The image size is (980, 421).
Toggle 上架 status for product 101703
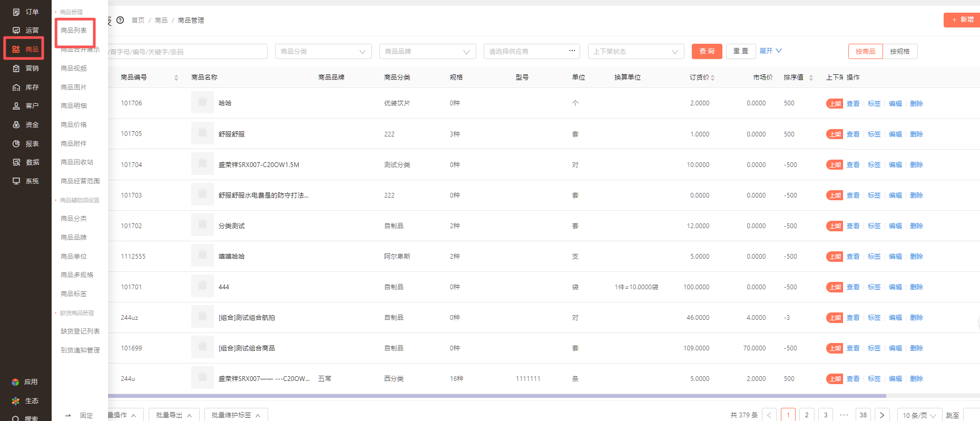tap(835, 195)
